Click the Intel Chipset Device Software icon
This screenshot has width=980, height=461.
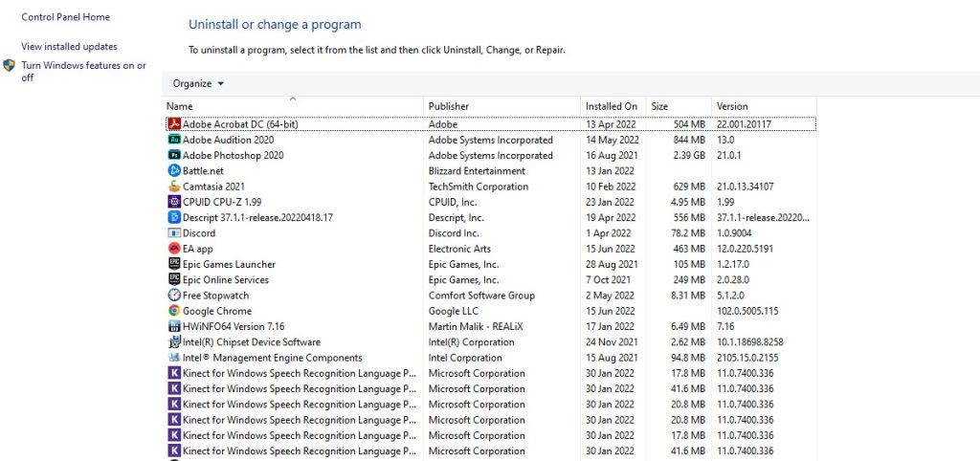(x=174, y=341)
